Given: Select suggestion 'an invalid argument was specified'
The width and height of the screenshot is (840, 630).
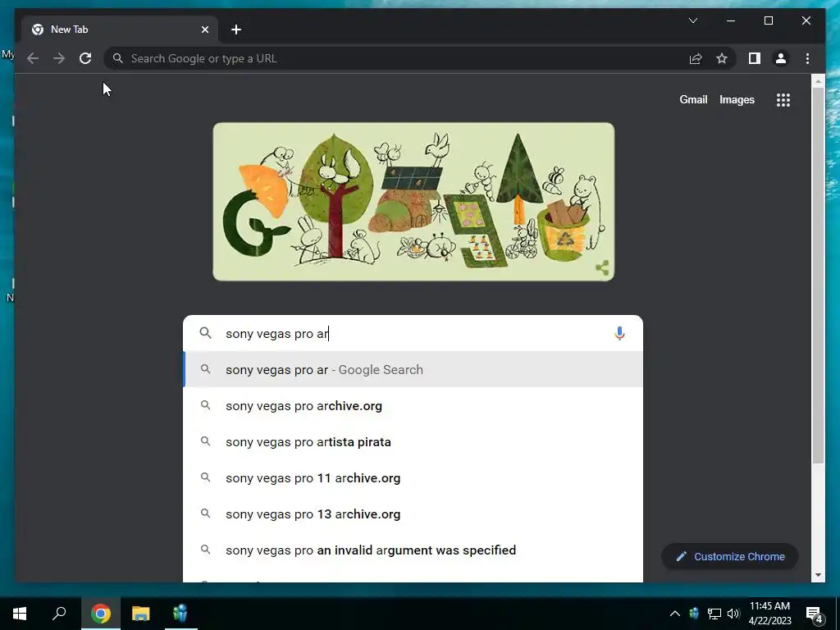Looking at the screenshot, I should 413,550.
